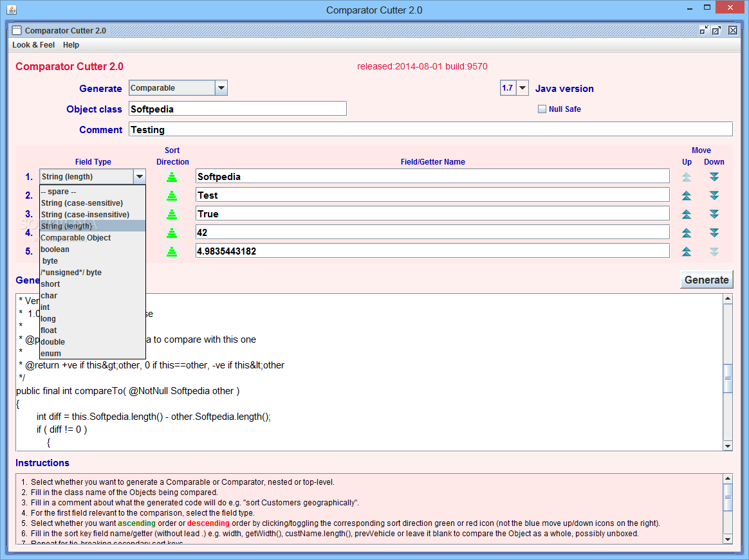749x560 pixels.
Task: Open the Help menu
Action: 71,45
